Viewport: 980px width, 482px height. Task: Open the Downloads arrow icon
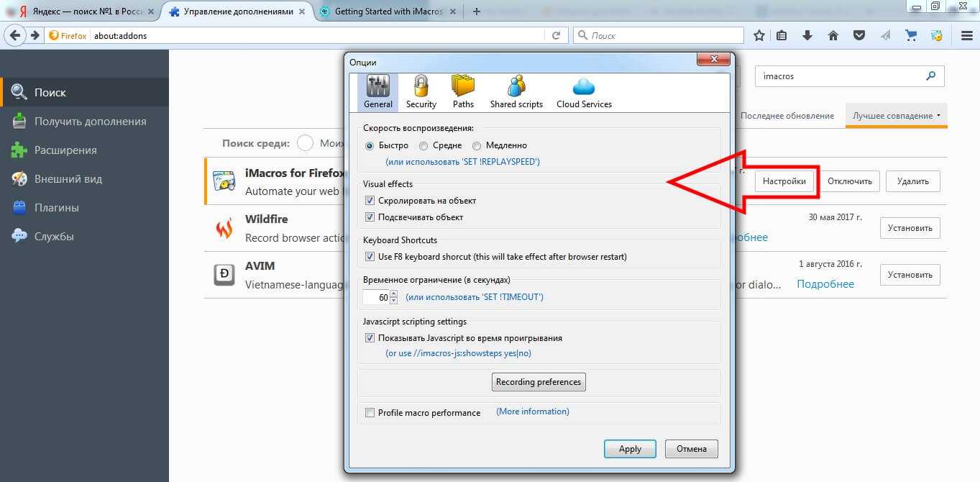[807, 35]
